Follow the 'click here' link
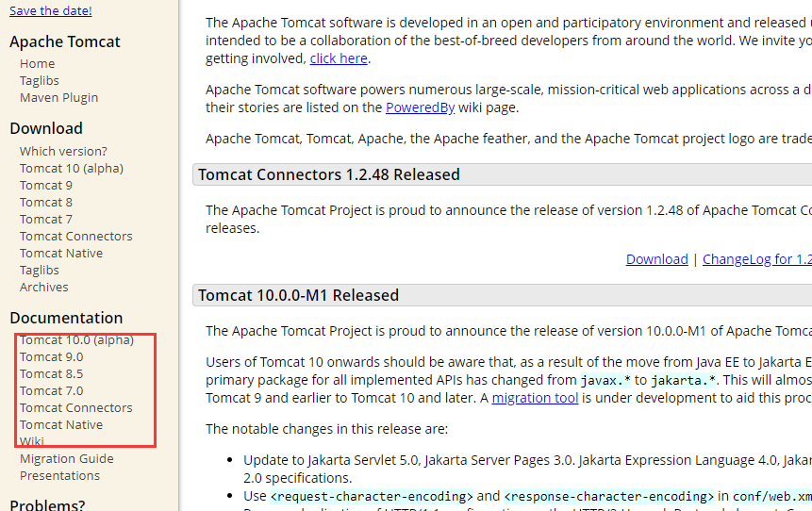The width and height of the screenshot is (812, 511). coord(339,58)
